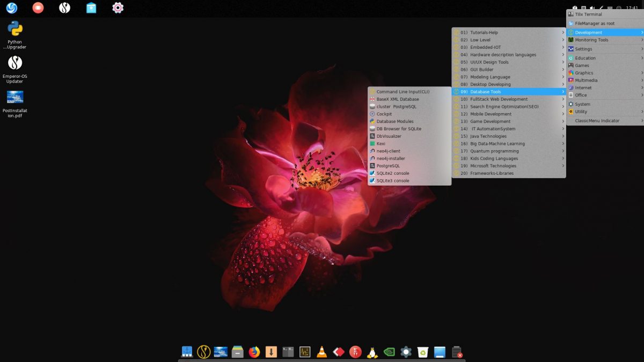Open the cyan package box top bar icon

click(91, 8)
